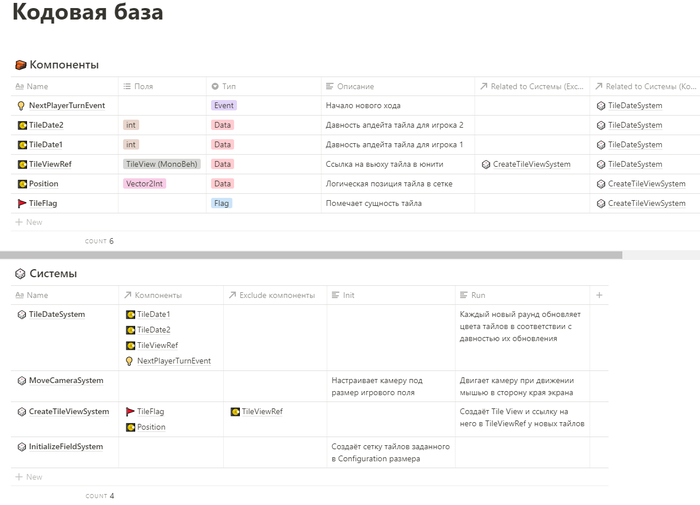Image resolution: width=700 pixels, height=505 pixels.
Task: Click the cube icon of InitializeFieldSystem row
Action: [x=22, y=446]
